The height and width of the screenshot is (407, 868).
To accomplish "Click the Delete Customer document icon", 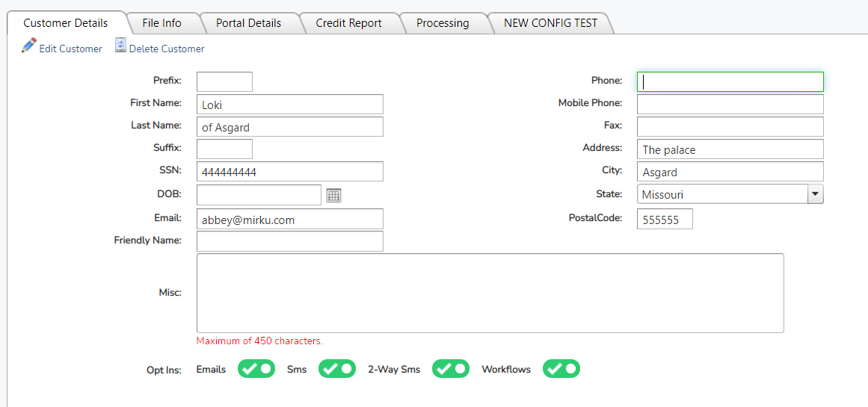I will [120, 46].
